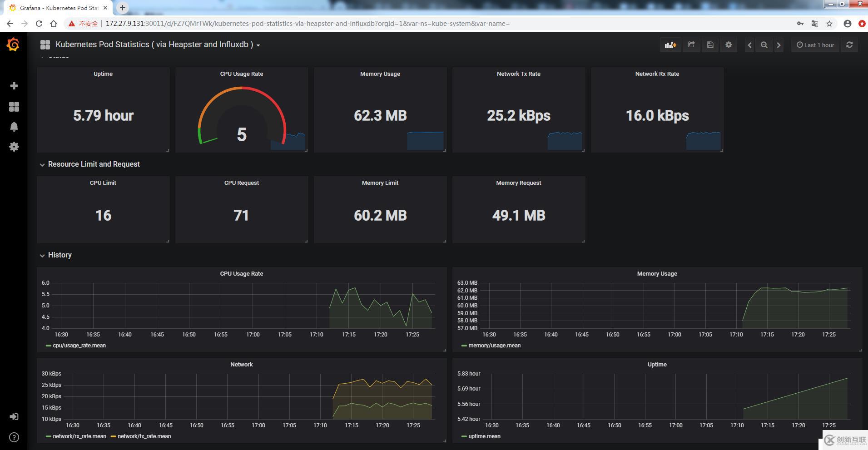Collapse the Resource Limit and Request row
The height and width of the screenshot is (450, 868).
pos(94,164)
